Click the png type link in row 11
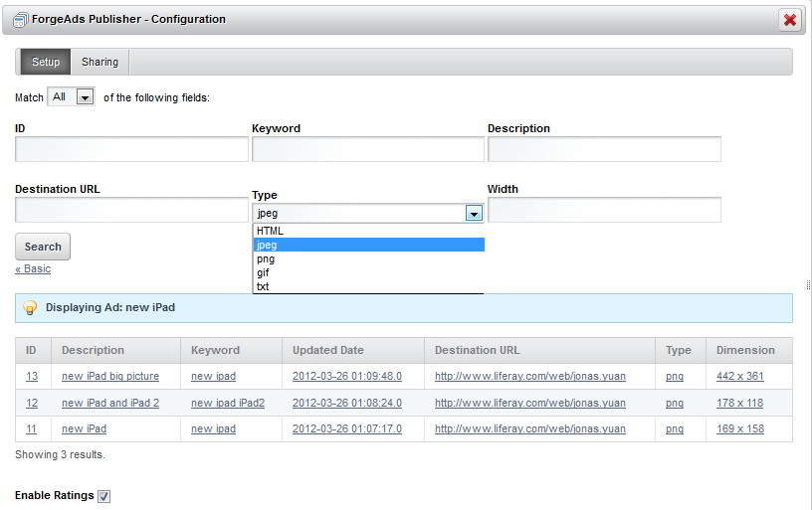812x510 pixels. [x=675, y=429]
